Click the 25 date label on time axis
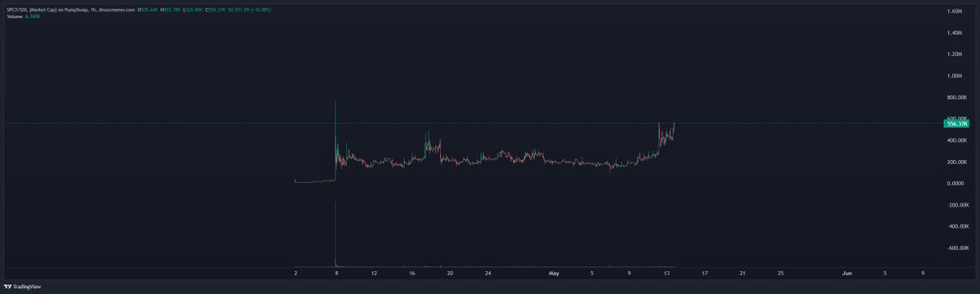 [x=780, y=274]
